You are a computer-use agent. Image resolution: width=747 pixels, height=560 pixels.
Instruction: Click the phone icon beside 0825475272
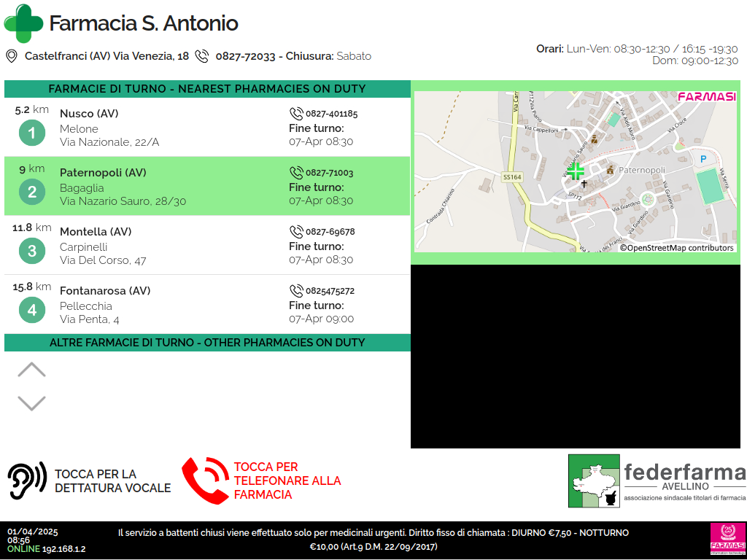click(x=296, y=291)
